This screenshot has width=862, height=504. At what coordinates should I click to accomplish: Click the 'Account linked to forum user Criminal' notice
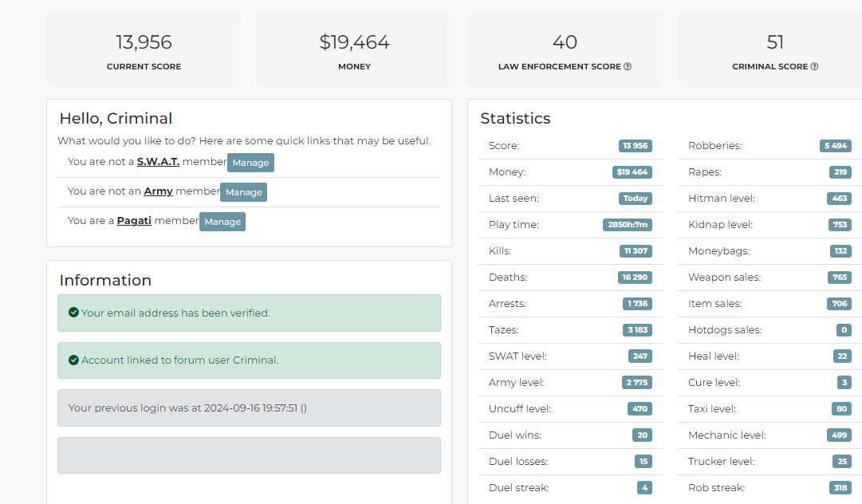pos(249,360)
